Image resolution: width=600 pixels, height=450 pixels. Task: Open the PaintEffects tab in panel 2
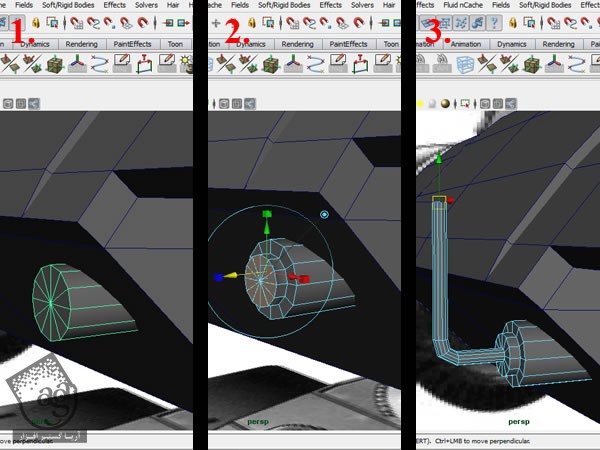point(349,44)
